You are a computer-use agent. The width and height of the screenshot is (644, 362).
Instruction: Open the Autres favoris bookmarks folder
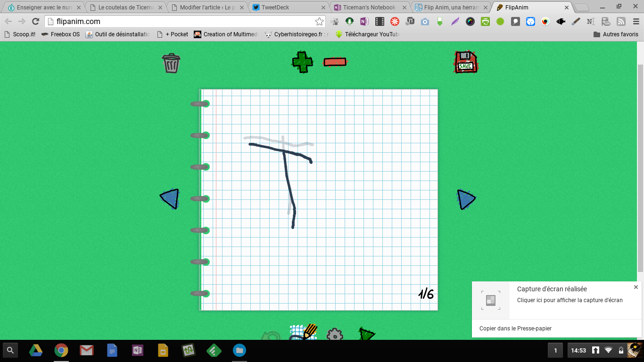[616, 34]
